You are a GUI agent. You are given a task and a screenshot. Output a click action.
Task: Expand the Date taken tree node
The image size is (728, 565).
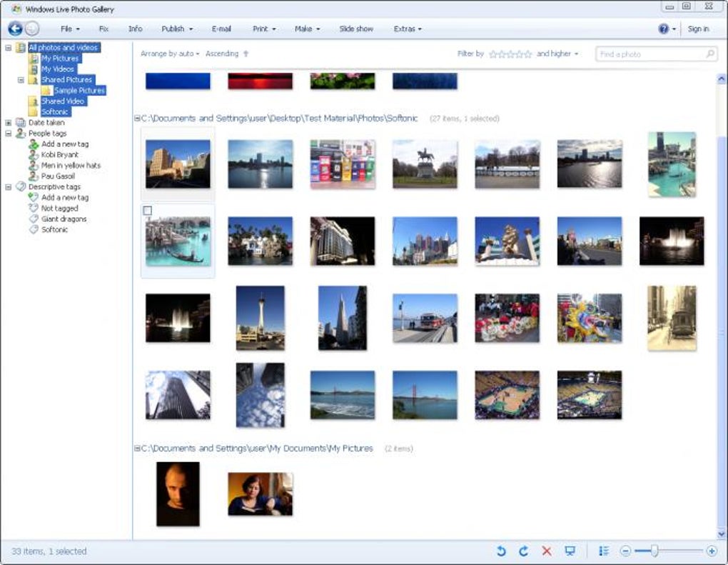(7, 122)
